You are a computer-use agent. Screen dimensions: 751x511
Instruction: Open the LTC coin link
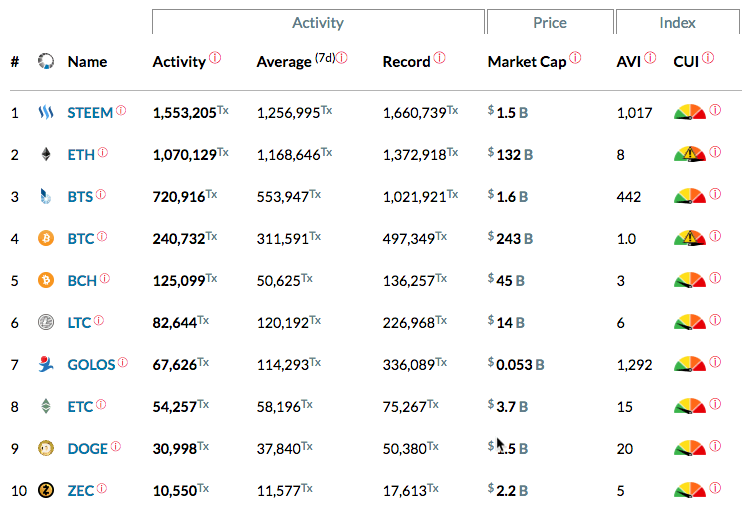(x=79, y=323)
